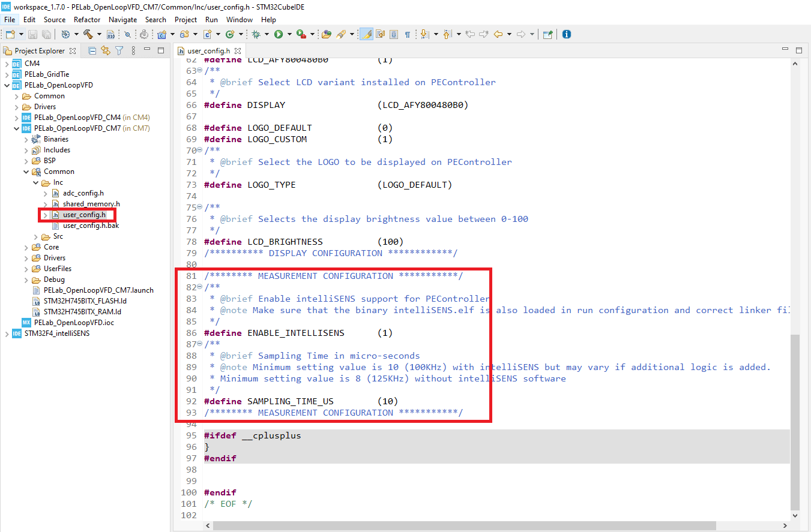Click the editor vertical scrollbar thumb
811x532 pixels.
(x=795, y=422)
